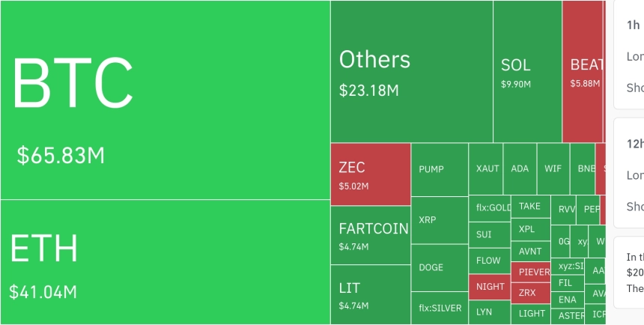
Task: Click the SOL $9.90M tile
Action: [x=527, y=71]
